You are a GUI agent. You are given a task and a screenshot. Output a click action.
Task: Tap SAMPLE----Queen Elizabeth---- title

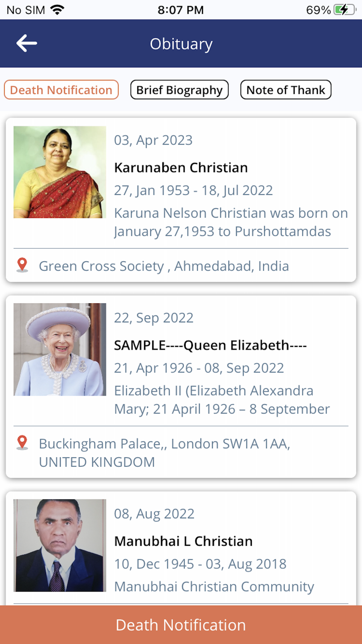(x=210, y=345)
